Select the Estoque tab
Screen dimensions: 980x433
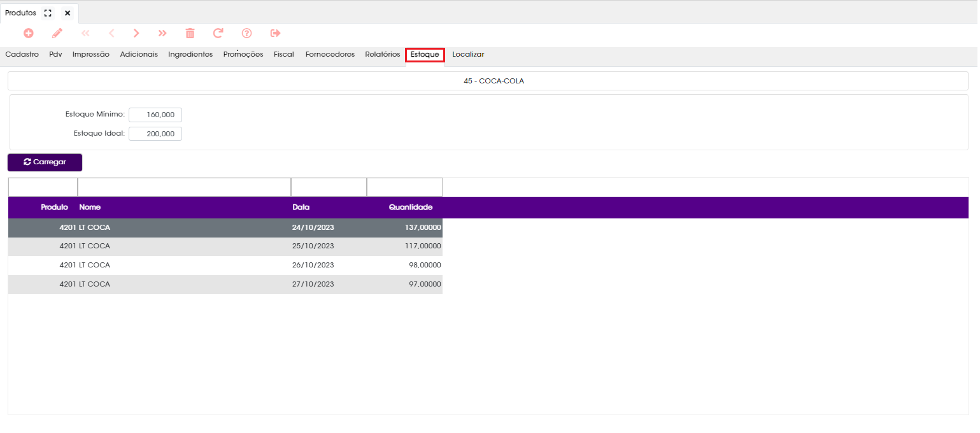(x=425, y=55)
